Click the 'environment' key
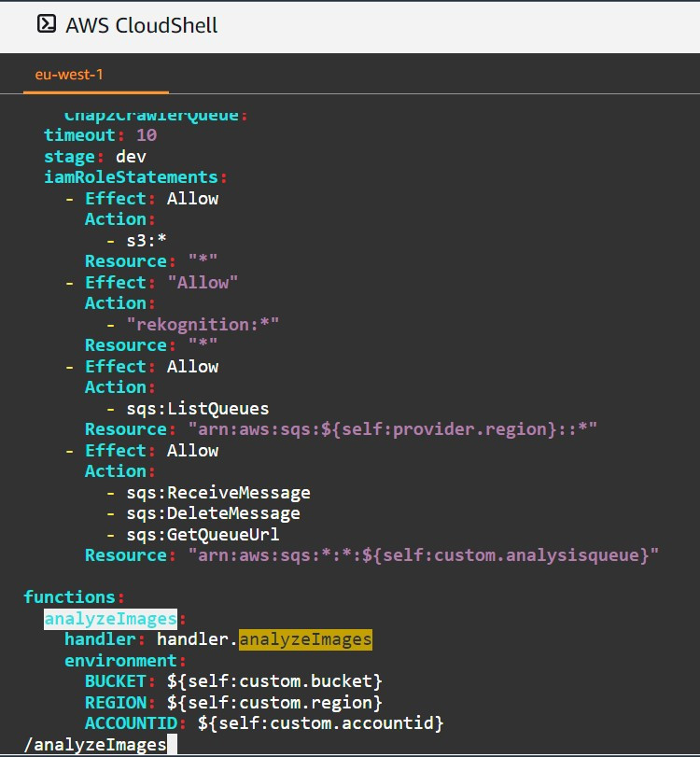The image size is (700, 757). pos(120,661)
